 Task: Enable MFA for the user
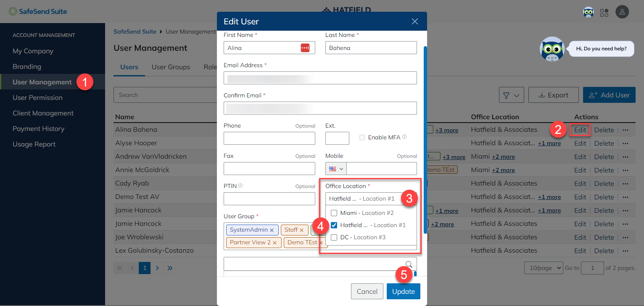(362, 137)
